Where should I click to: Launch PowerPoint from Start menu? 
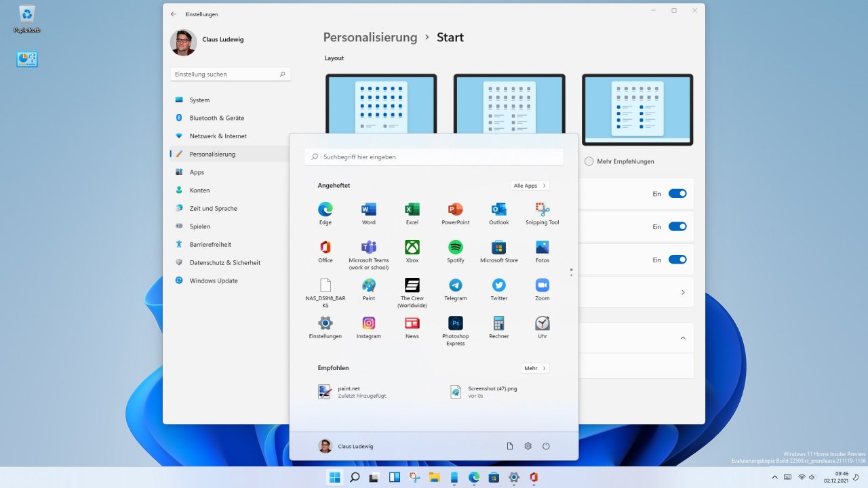click(x=456, y=213)
